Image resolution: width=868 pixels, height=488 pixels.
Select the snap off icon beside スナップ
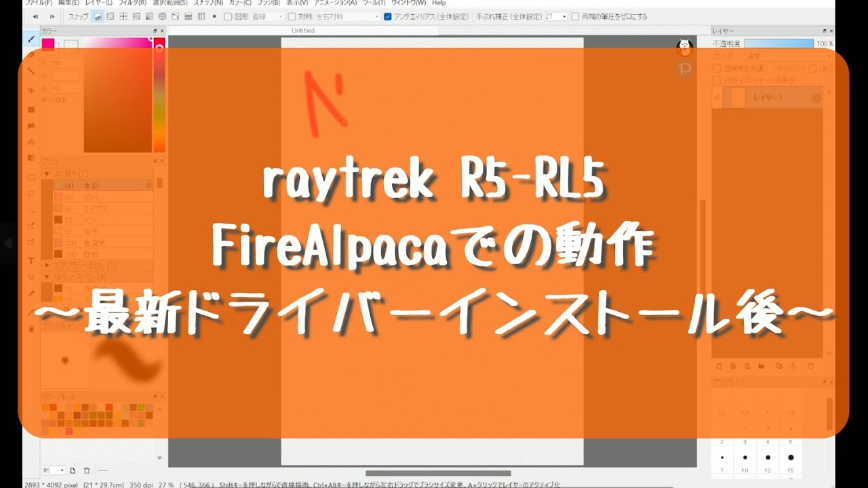[x=98, y=16]
